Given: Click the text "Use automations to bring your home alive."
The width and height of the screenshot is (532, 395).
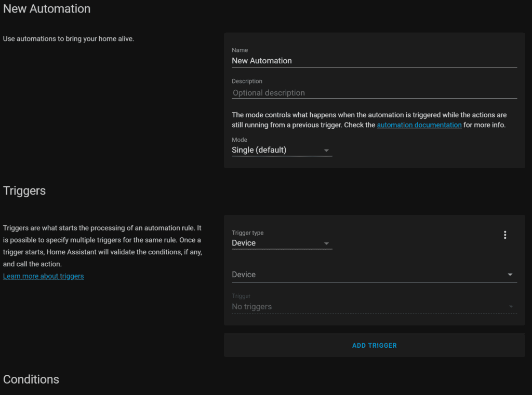Looking at the screenshot, I should [69, 38].
